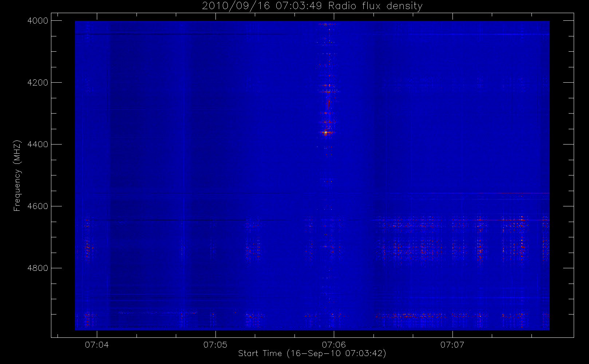The image size is (589, 364).
Task: Click the bright burst near 4360 MHz at 07:06
Action: pos(326,132)
